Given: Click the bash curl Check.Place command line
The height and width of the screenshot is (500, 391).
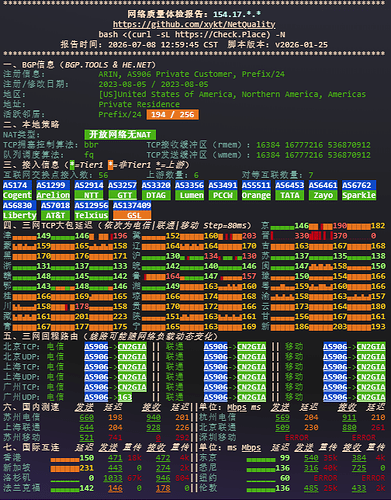Looking at the screenshot, I should [192, 34].
